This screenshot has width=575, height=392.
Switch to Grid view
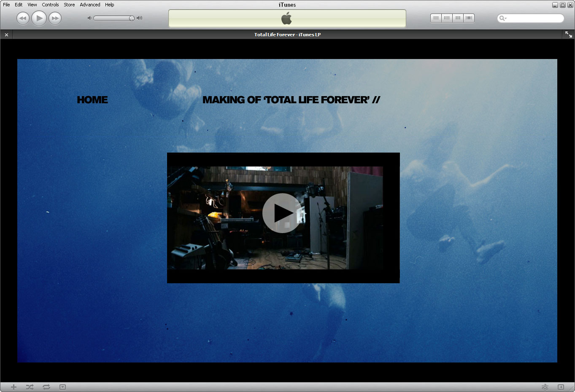tap(458, 18)
